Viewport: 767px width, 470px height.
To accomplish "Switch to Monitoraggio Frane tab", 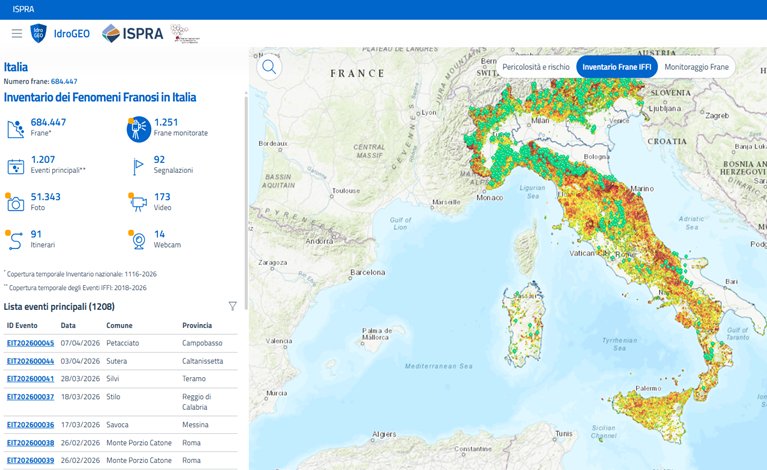I will tap(696, 67).
